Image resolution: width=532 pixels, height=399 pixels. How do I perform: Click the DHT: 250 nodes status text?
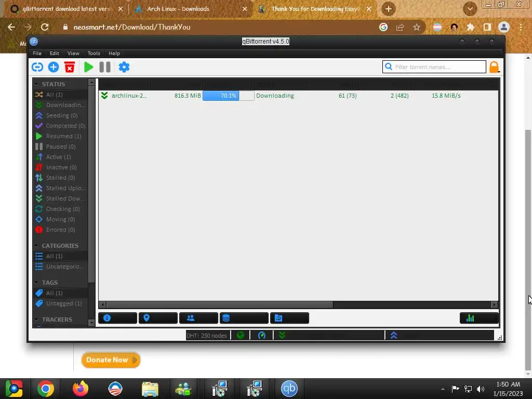207,336
